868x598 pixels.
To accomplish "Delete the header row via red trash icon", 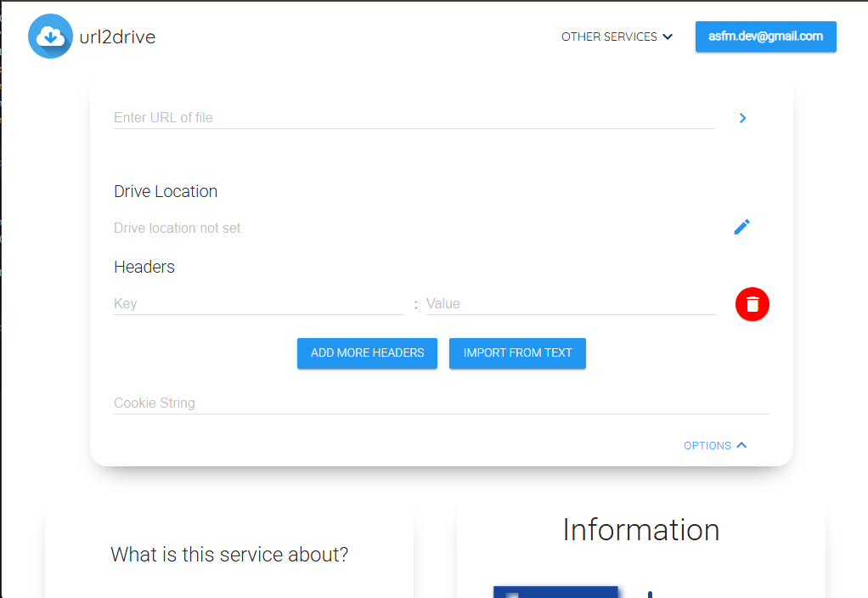I will pyautogui.click(x=752, y=303).
